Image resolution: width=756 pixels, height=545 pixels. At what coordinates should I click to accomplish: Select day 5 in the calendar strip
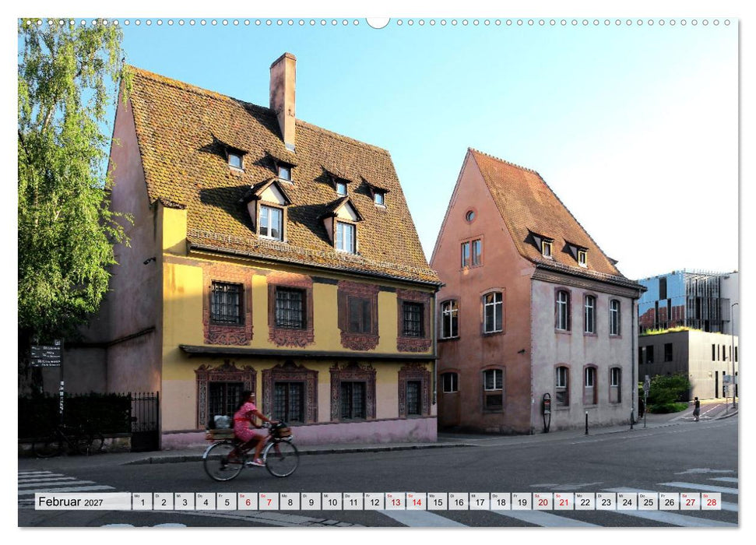point(227,501)
